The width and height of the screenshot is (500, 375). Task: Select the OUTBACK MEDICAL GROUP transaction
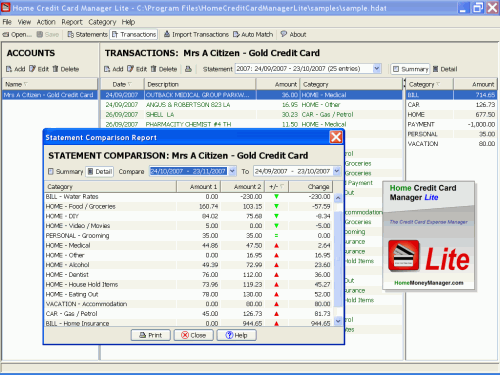click(x=251, y=95)
